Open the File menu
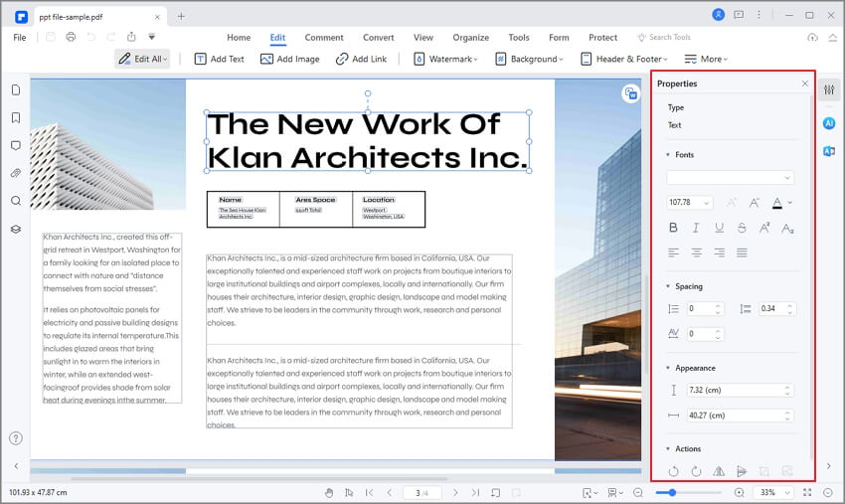845x504 pixels. [x=20, y=37]
